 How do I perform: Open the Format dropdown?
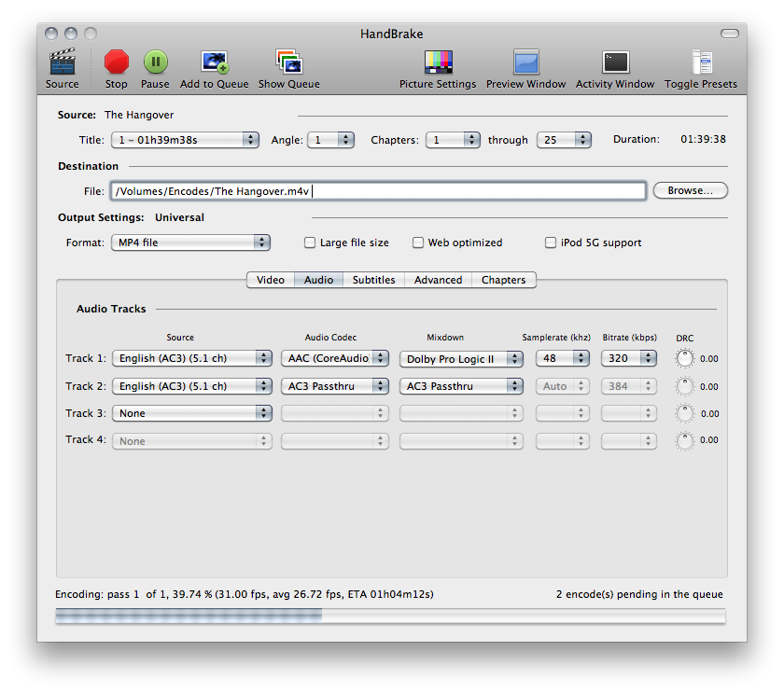(190, 242)
